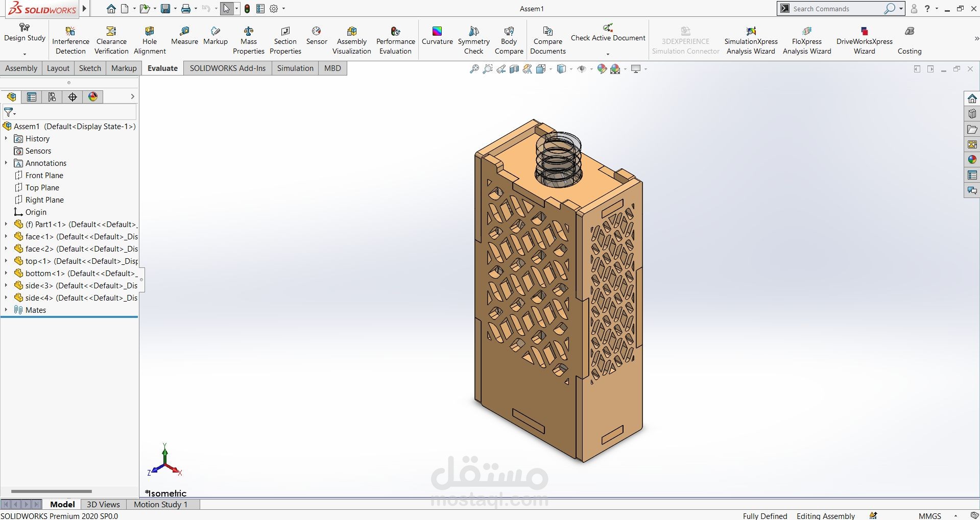
Task: Switch to the Simulation tab
Action: click(295, 68)
